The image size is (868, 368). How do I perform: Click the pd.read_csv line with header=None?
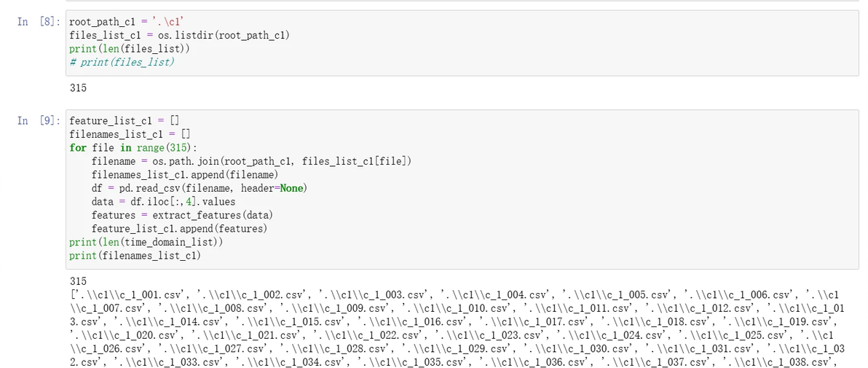pos(200,189)
